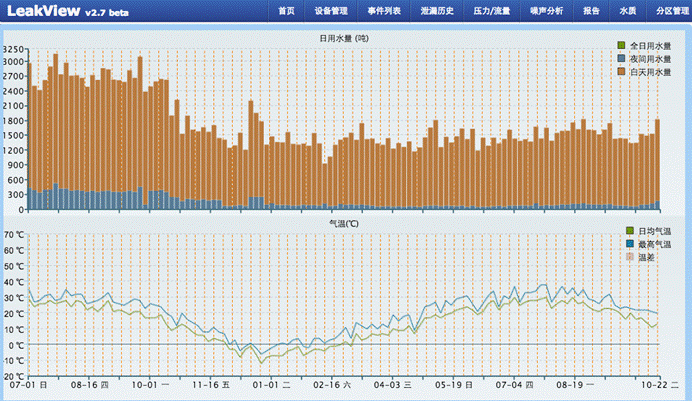This screenshot has width=692, height=401.
Task: Toggle the green 全日用水量 legend swatch
Action: tap(621, 45)
